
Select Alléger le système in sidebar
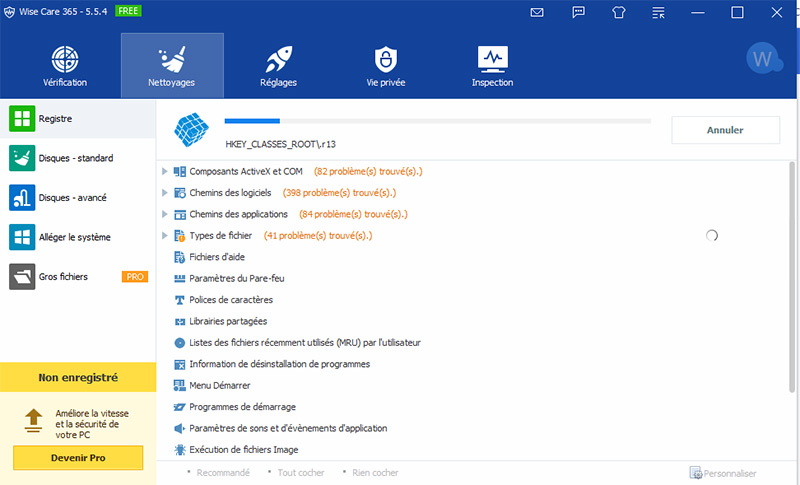[x=78, y=237]
